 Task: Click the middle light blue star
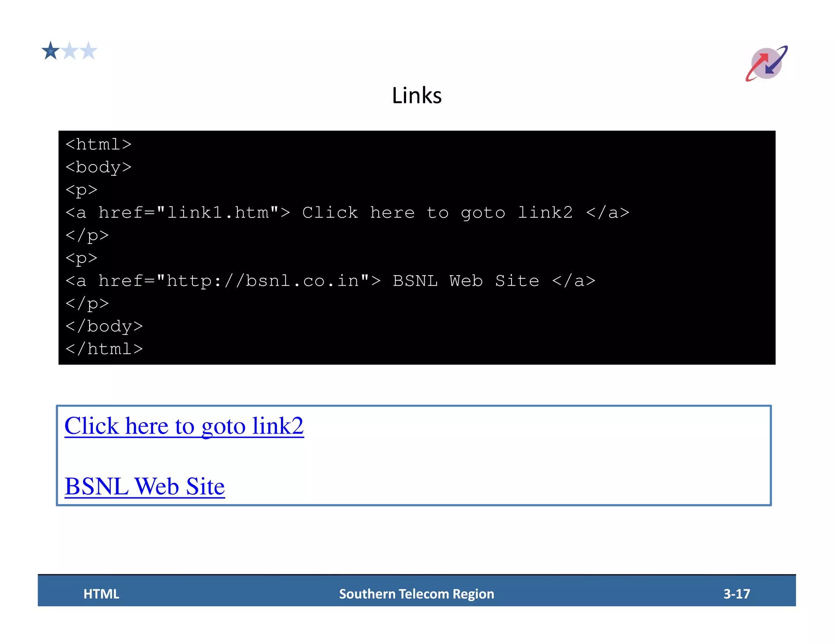(x=70, y=51)
